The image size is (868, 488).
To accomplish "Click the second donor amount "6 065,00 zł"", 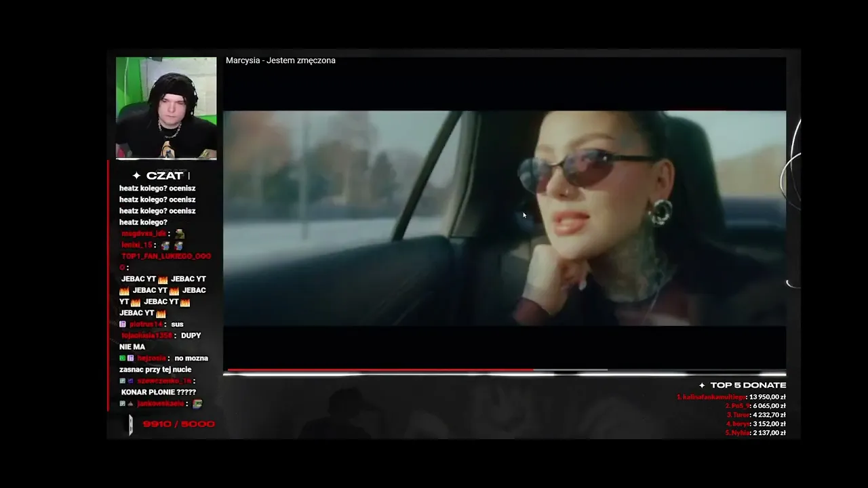I will (770, 406).
